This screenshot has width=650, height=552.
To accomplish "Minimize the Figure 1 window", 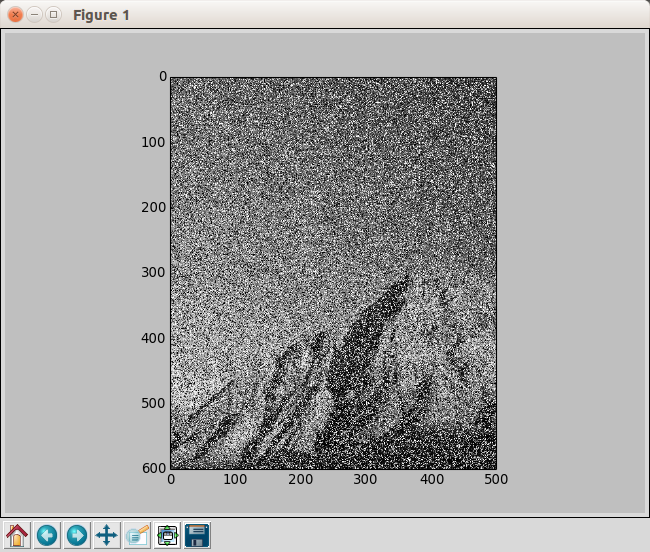I will pos(34,15).
